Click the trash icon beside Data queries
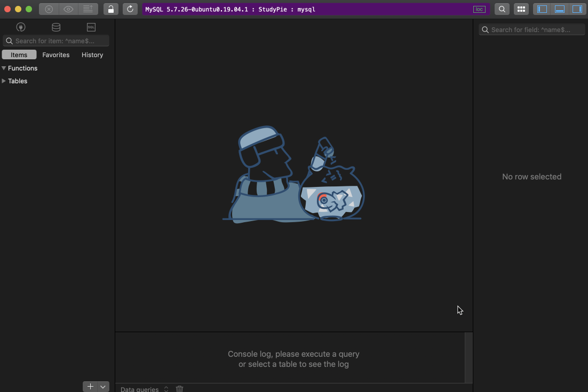Image resolution: width=588 pixels, height=392 pixels. click(179, 389)
